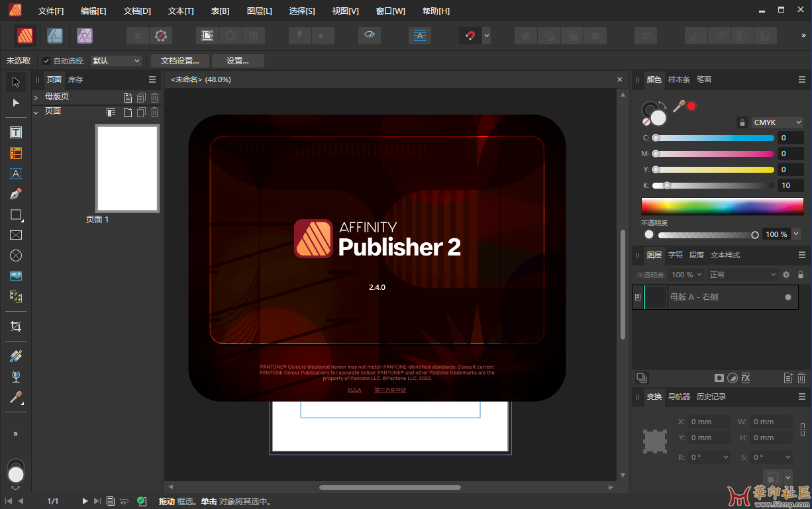Viewport: 812px width, 509px height.
Task: Open the color opacity percentage dropdown
Action: [x=796, y=234]
